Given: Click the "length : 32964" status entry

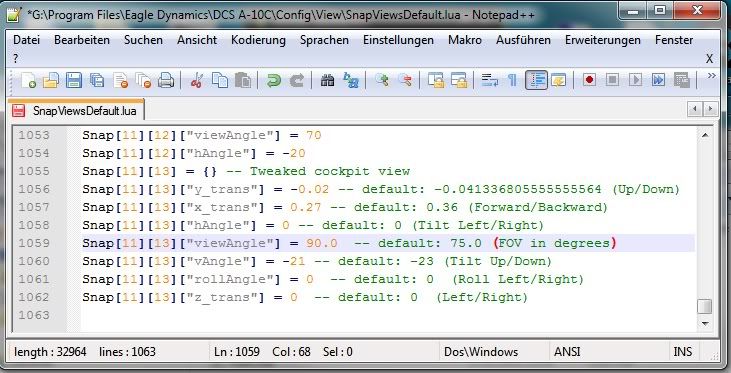Looking at the screenshot, I should pyautogui.click(x=50, y=352).
